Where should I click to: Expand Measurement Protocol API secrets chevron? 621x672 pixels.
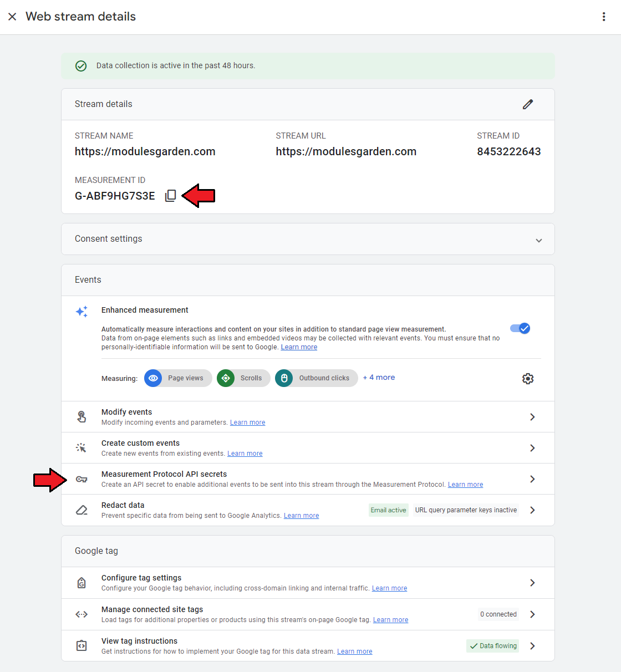(532, 479)
